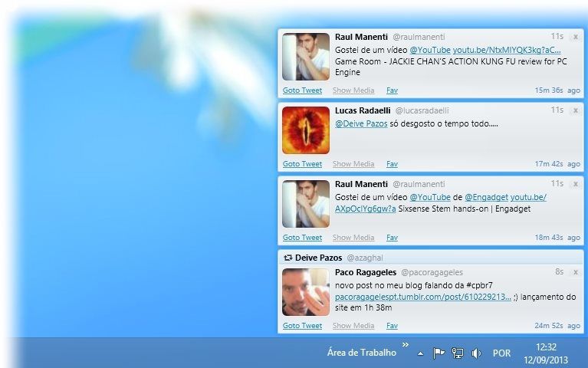The width and height of the screenshot is (588, 368).
Task: Click the @azaghal handle
Action: pyautogui.click(x=364, y=258)
